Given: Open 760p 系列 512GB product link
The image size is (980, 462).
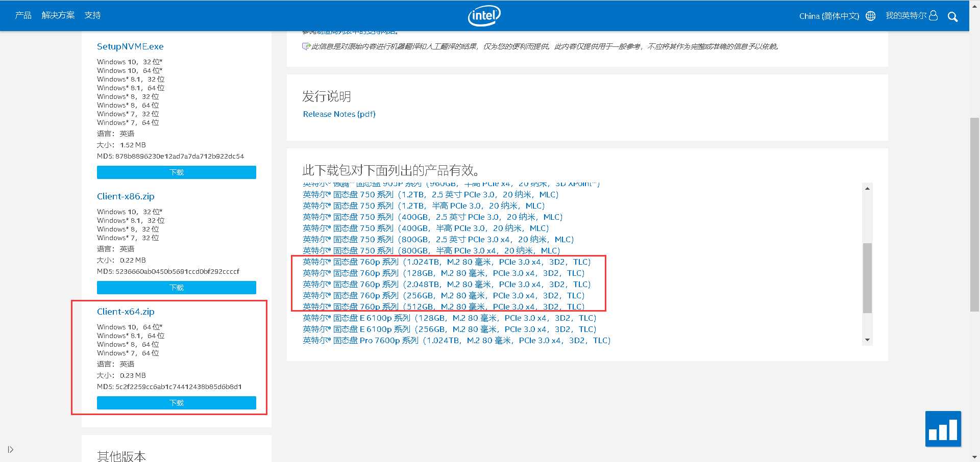Looking at the screenshot, I should coord(444,306).
